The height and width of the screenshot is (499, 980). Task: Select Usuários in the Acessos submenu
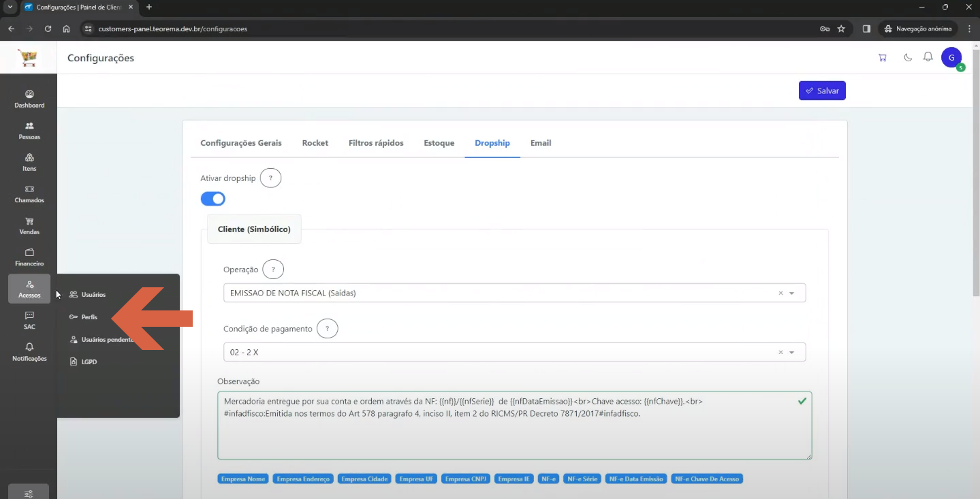[x=88, y=295]
